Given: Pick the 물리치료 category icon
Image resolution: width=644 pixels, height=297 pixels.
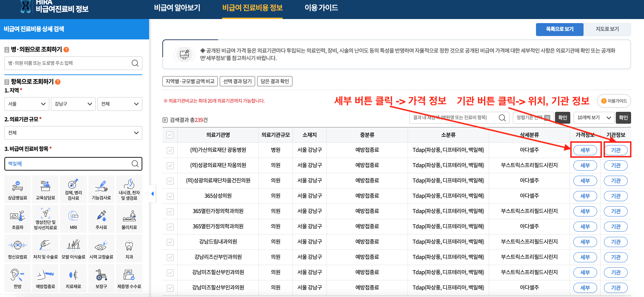Looking at the screenshot, I should pyautogui.click(x=129, y=219).
